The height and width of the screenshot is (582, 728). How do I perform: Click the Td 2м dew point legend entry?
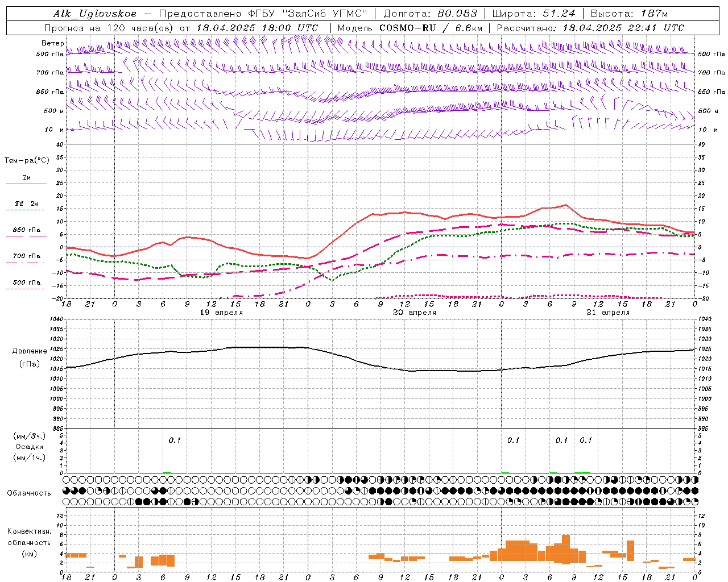point(27,203)
